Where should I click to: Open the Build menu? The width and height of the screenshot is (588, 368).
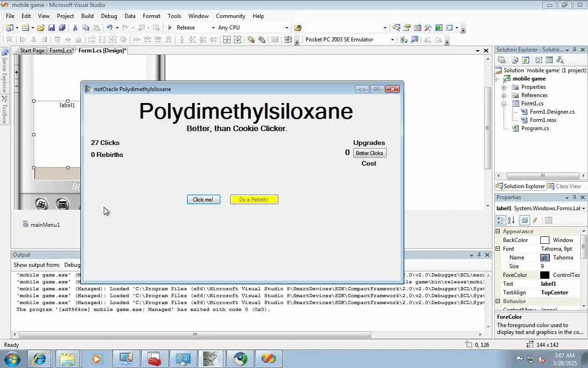click(87, 16)
